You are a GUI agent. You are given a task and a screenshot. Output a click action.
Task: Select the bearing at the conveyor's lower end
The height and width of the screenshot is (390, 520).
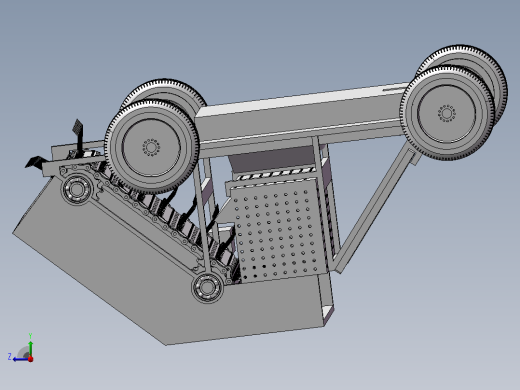[207, 288]
